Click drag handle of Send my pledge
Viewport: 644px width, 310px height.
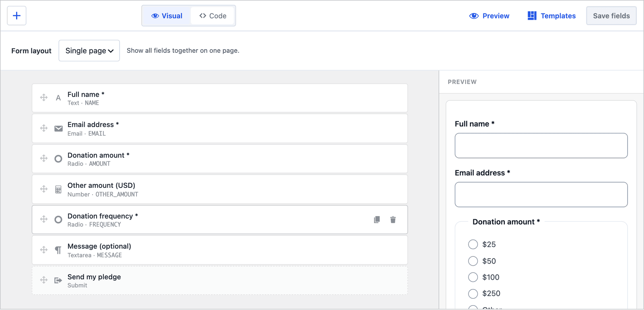tap(44, 280)
